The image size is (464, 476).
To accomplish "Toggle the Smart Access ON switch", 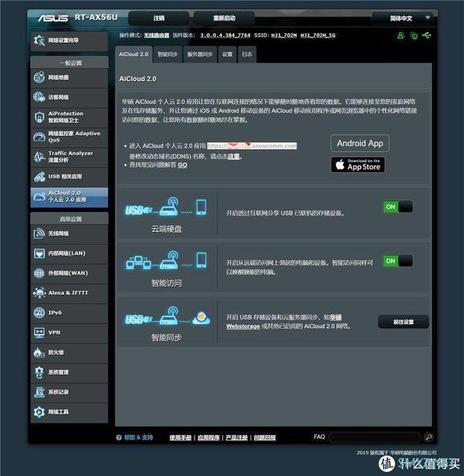I will point(398,261).
